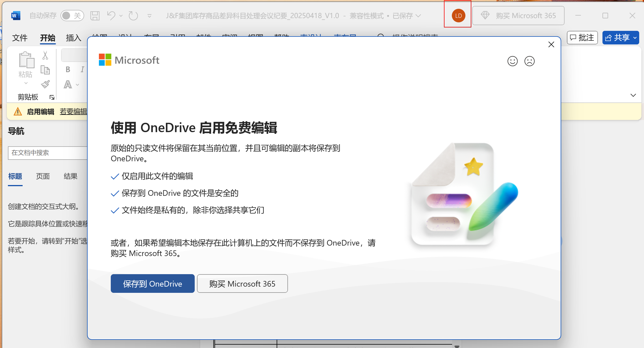644x348 pixels.
Task: Click the 保存到 OneDrive button
Action: point(152,283)
